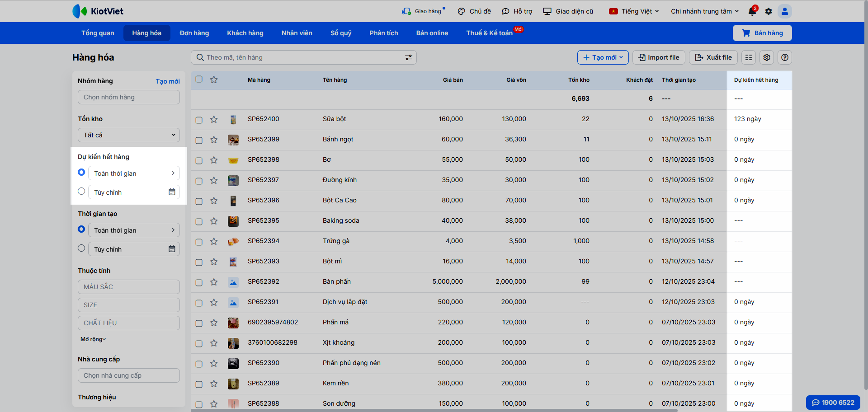Click the MÀU SẮC attribute field

(x=129, y=287)
